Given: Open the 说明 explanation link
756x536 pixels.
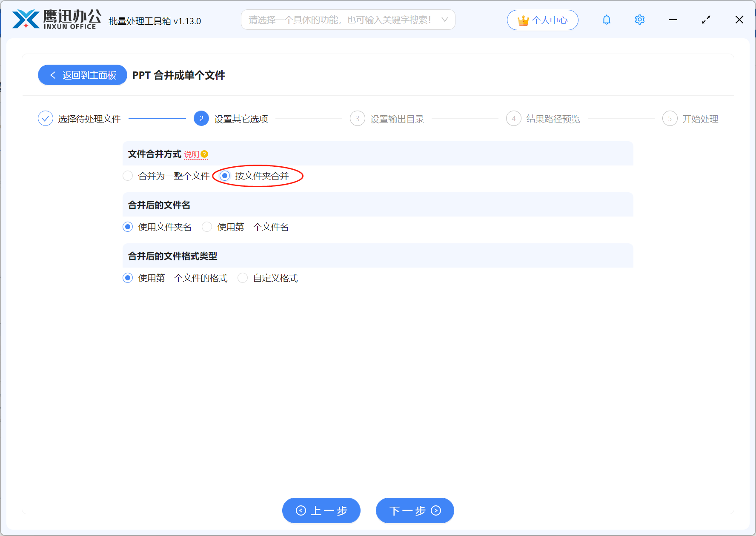Looking at the screenshot, I should (192, 155).
